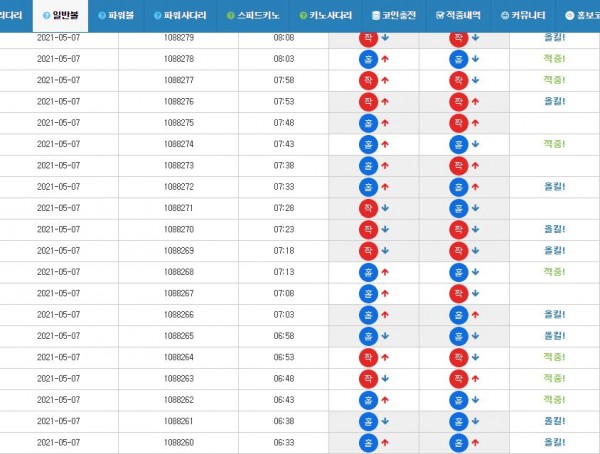Screen dimensions: 600x454
Task: Click the 07:28 time cell
Action: pyautogui.click(x=284, y=208)
